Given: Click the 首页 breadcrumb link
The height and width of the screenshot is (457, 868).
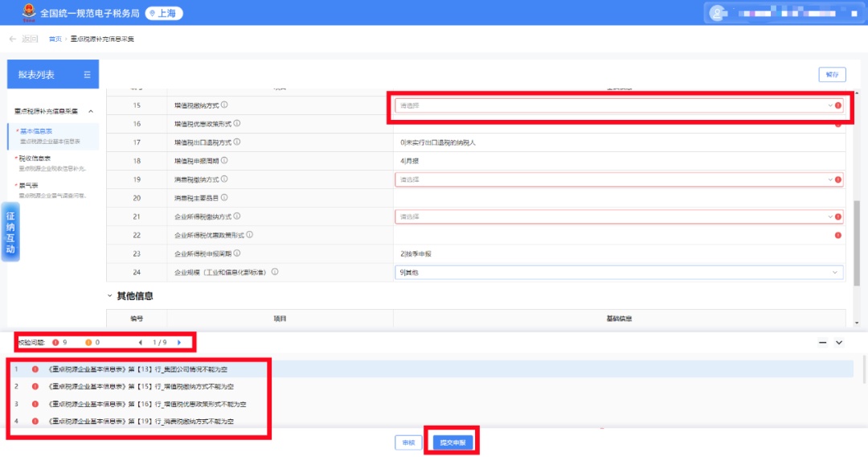Looking at the screenshot, I should [x=55, y=39].
